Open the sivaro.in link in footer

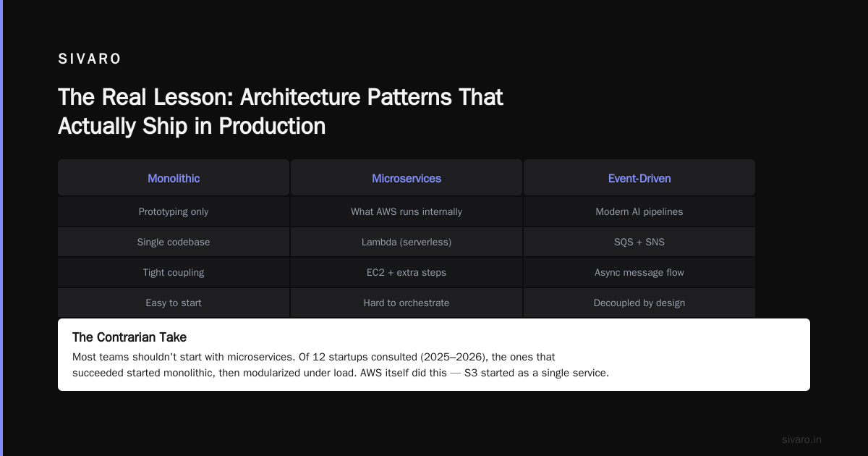(x=801, y=439)
